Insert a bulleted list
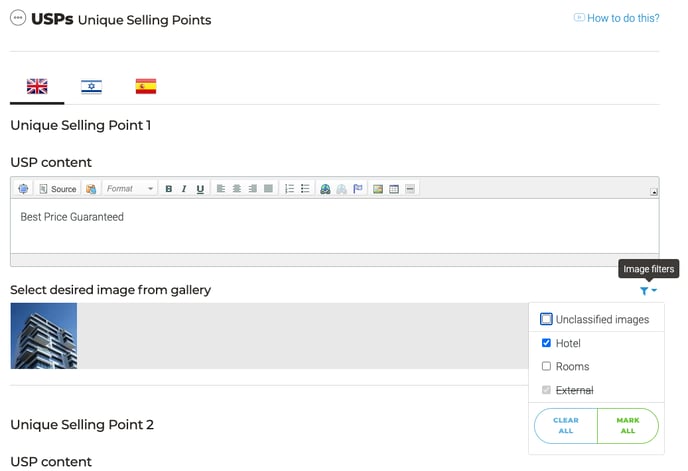Image resolution: width=688 pixels, height=471 pixels. (305, 189)
